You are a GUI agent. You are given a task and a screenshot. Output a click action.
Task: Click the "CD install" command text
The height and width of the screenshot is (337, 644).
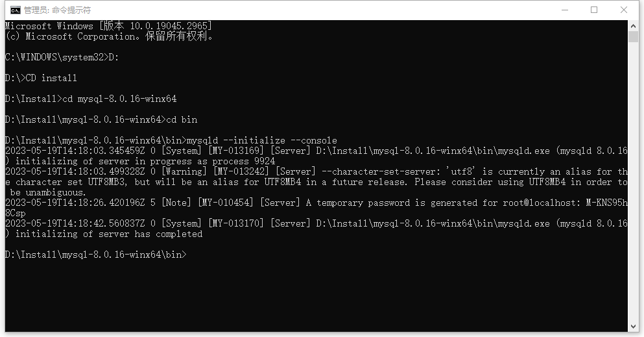[51, 78]
